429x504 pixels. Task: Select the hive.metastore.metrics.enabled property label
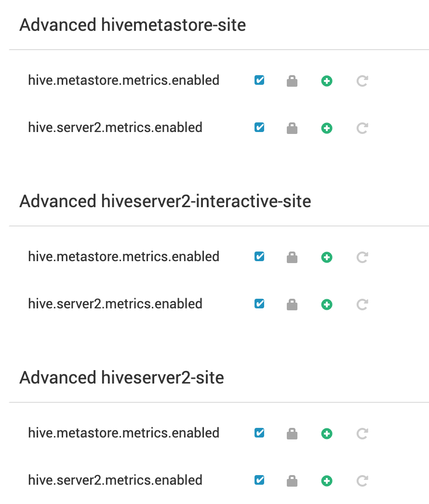click(123, 80)
